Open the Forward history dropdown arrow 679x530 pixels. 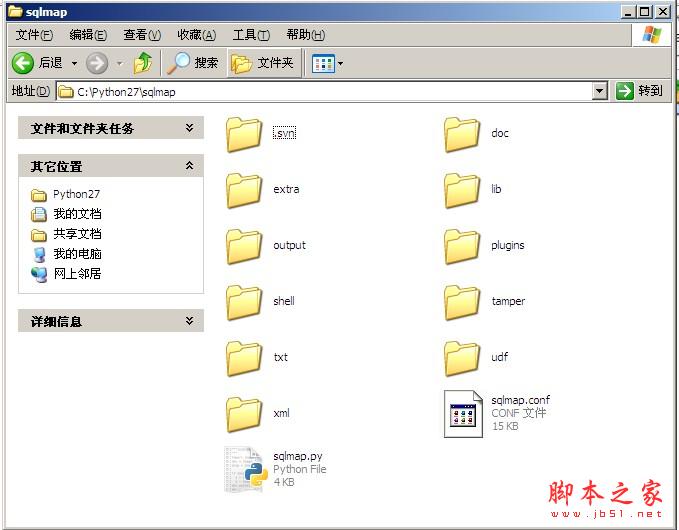pos(120,64)
